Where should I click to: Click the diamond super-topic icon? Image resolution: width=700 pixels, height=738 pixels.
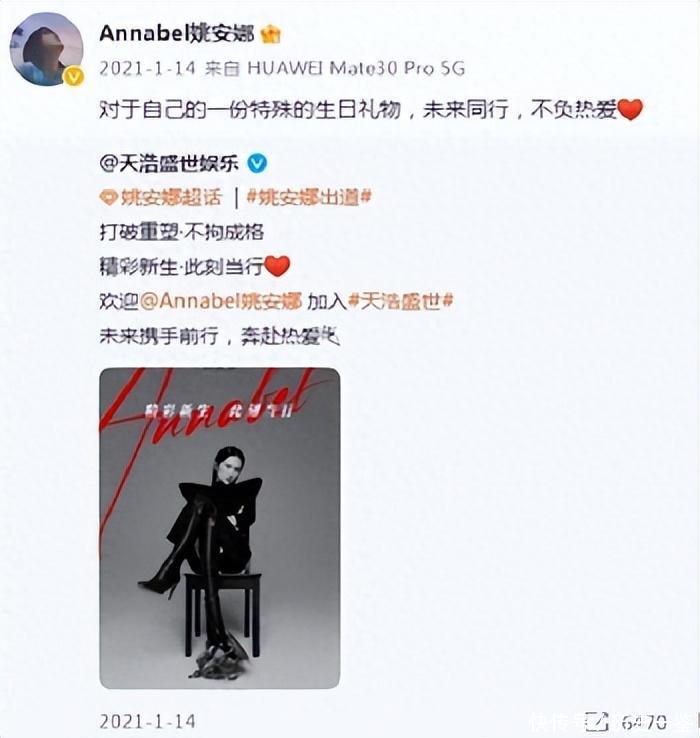108,198
